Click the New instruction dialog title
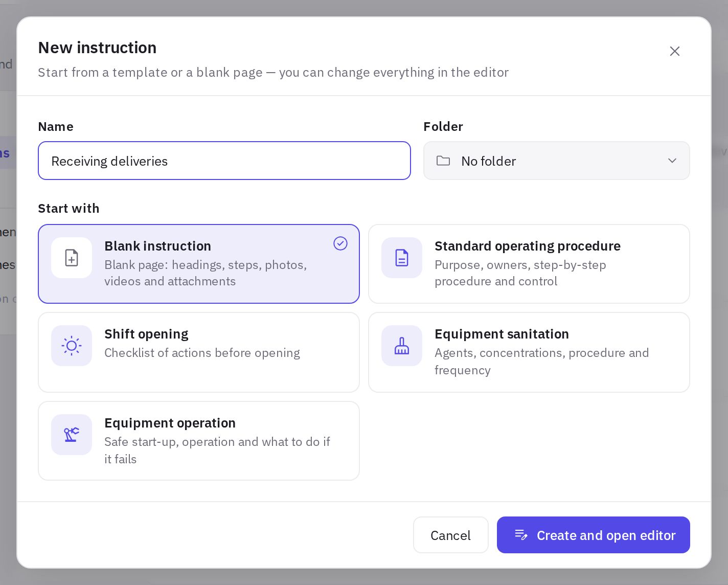The image size is (728, 585). 97,48
